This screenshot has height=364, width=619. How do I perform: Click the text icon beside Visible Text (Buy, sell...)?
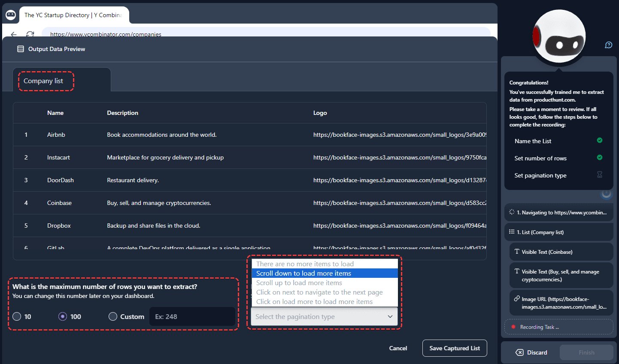pyautogui.click(x=517, y=271)
